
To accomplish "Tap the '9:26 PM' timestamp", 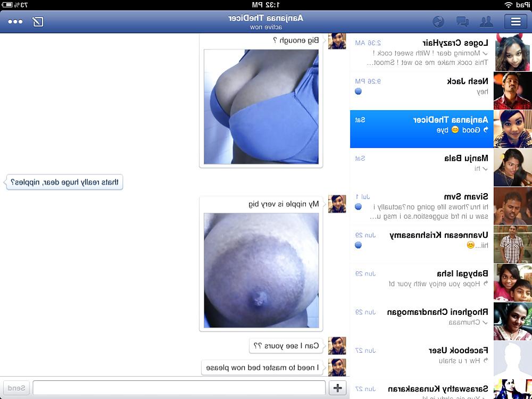I will click(368, 81).
